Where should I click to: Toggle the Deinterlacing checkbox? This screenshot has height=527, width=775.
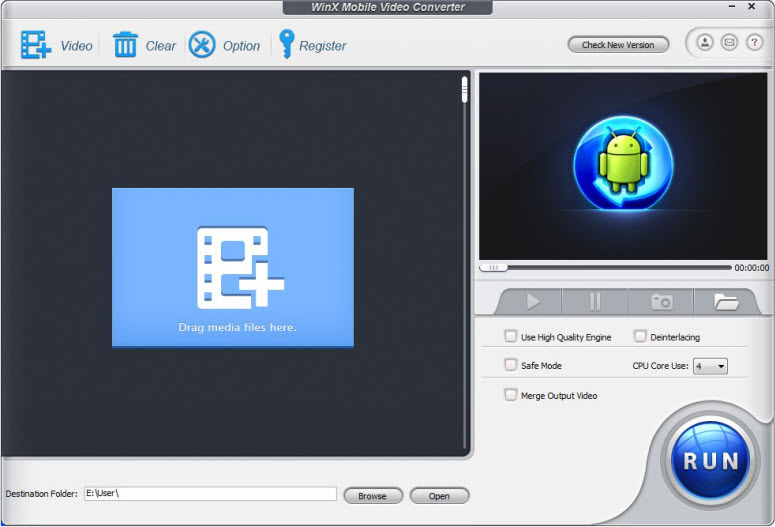[640, 337]
